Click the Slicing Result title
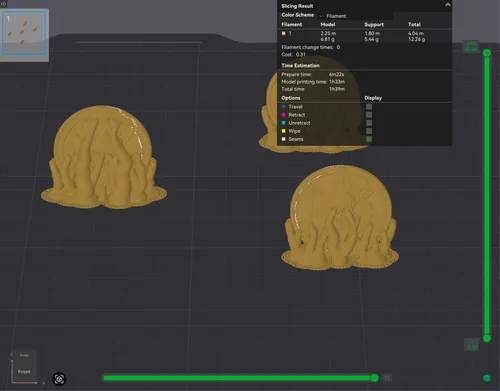Screen dimensions: 500x391 click(297, 6)
